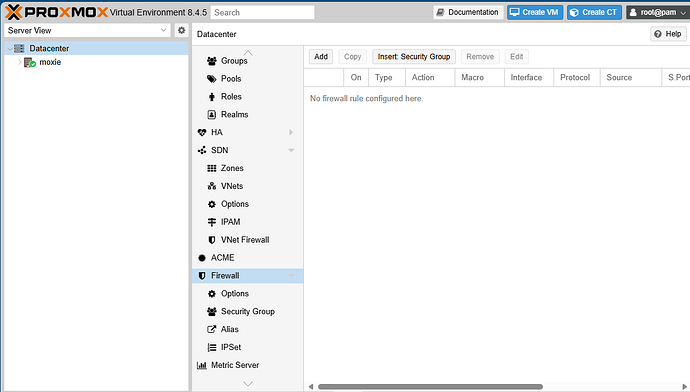Screen dimensions: 690x392
Task: Click the IPSet list icon
Action: (212, 347)
